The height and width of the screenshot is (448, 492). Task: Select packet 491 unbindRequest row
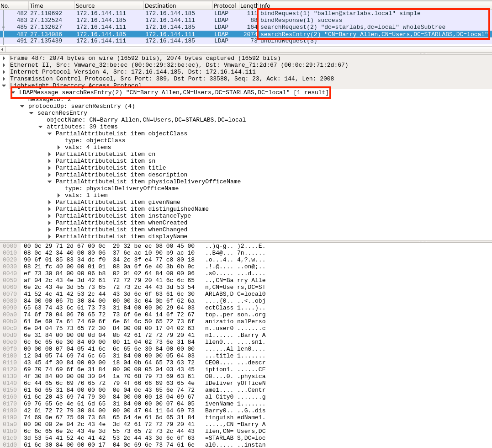click(x=137, y=41)
